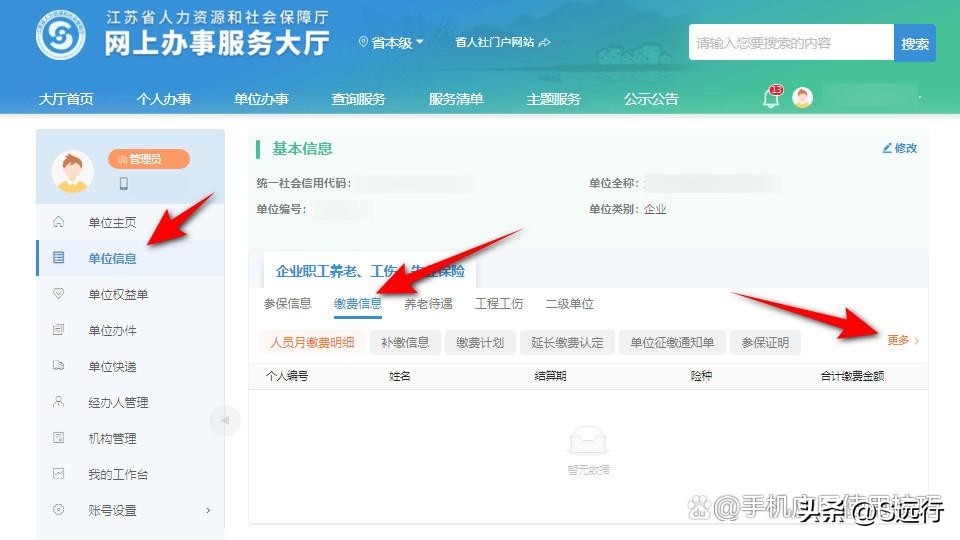Click the 管理员 role badge
This screenshot has width=960, height=540.
(149, 159)
